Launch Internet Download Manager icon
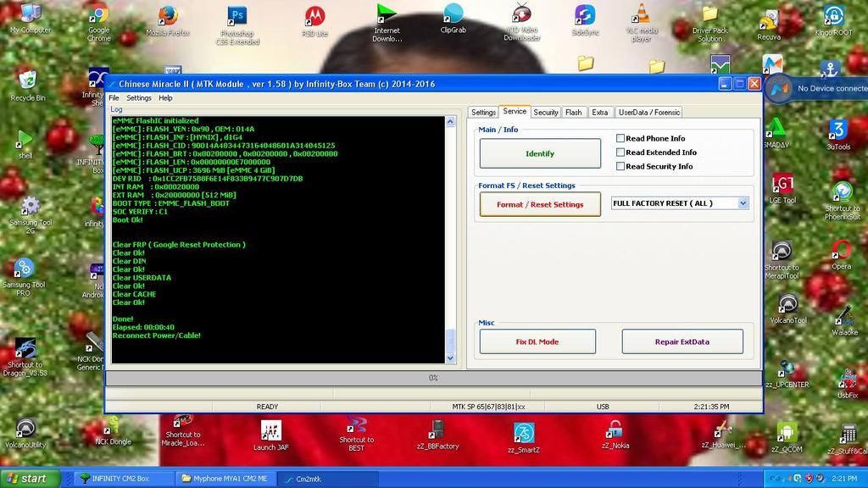 [387, 23]
